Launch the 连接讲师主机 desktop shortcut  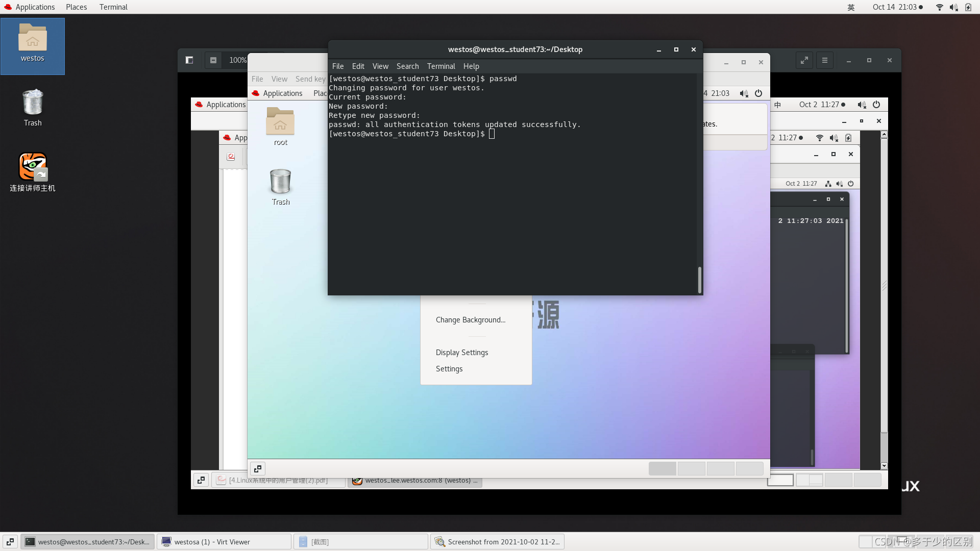[x=33, y=167]
